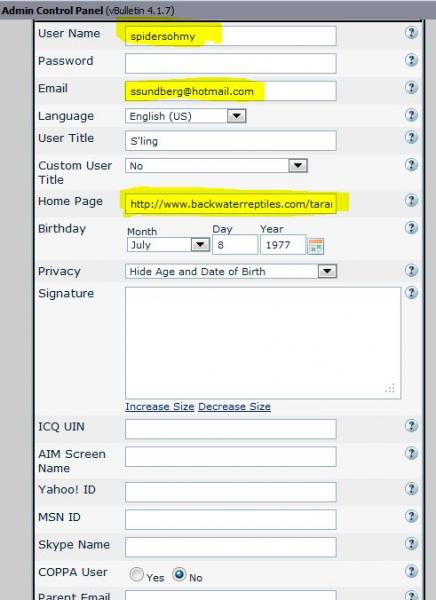436x600 pixels.
Task: Open the Language dropdown showing English (US)
Action: pyautogui.click(x=186, y=116)
